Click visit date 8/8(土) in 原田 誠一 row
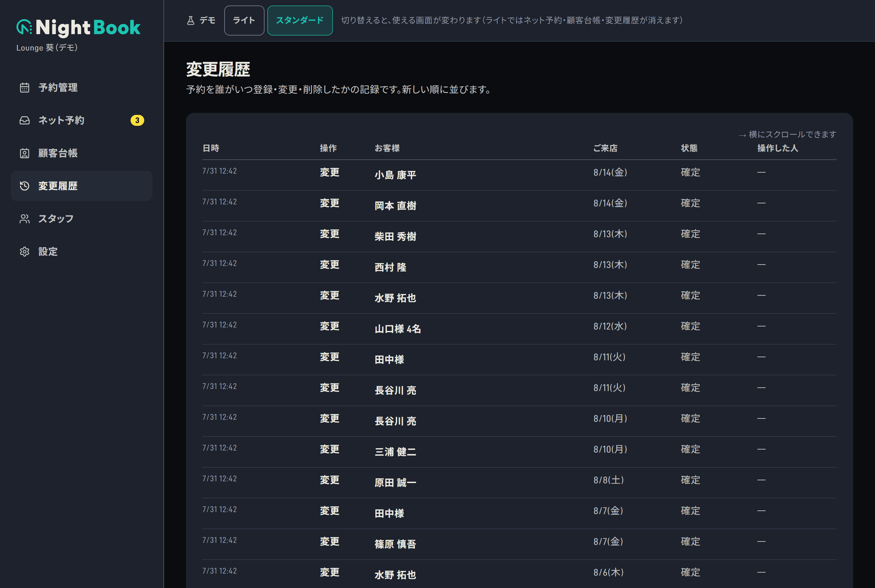The width and height of the screenshot is (875, 588). pyautogui.click(x=608, y=480)
